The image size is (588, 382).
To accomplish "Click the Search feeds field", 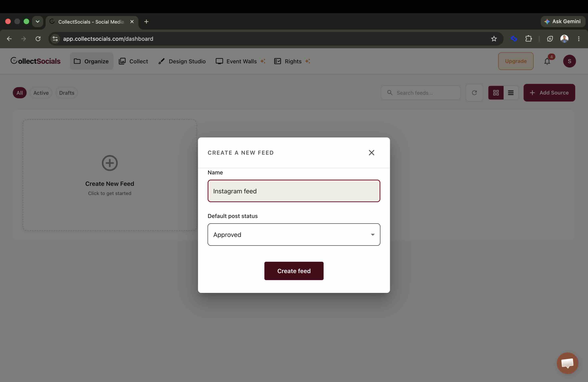I will pos(421,93).
